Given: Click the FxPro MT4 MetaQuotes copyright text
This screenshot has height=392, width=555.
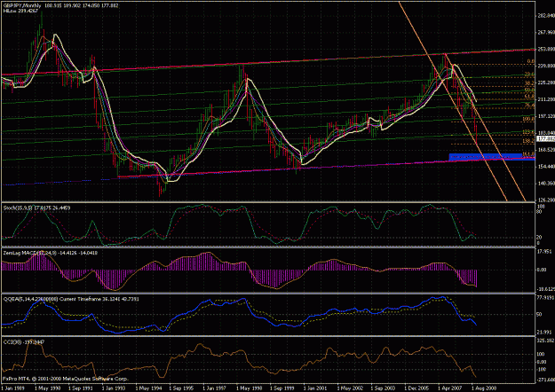Looking at the screenshot, I should pyautogui.click(x=66, y=379).
